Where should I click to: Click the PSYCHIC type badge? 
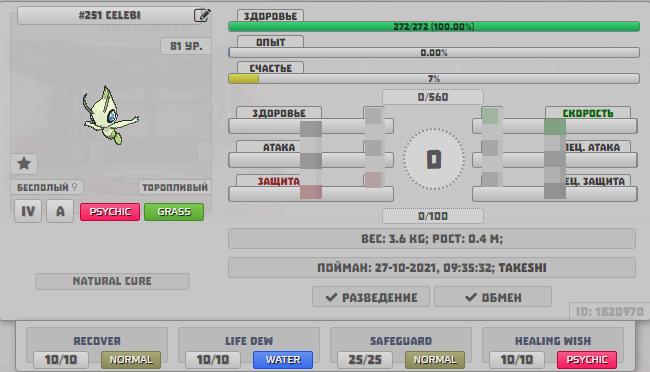pyautogui.click(x=110, y=212)
